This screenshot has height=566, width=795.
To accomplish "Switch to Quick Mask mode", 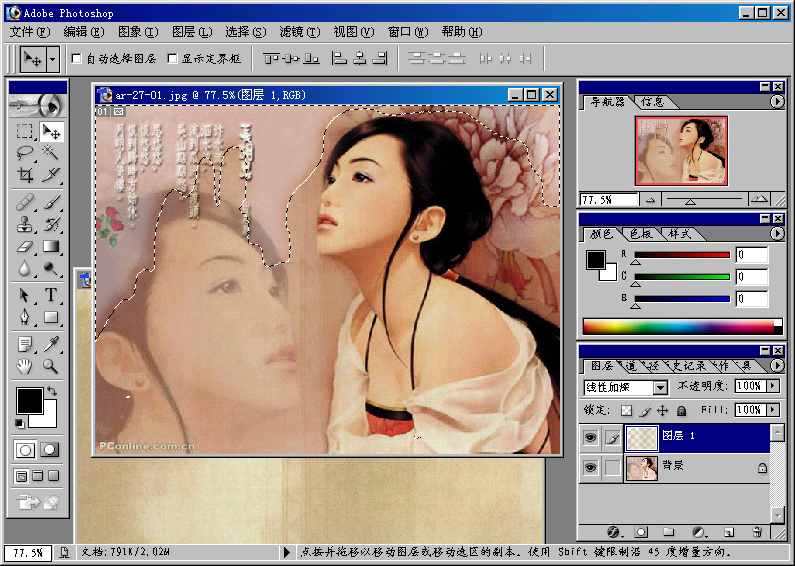I will [x=50, y=449].
